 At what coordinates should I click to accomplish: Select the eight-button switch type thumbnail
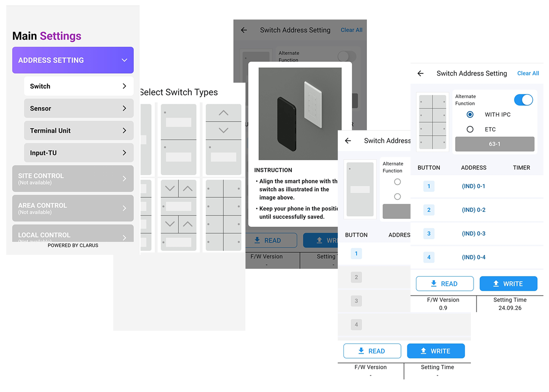(223, 215)
